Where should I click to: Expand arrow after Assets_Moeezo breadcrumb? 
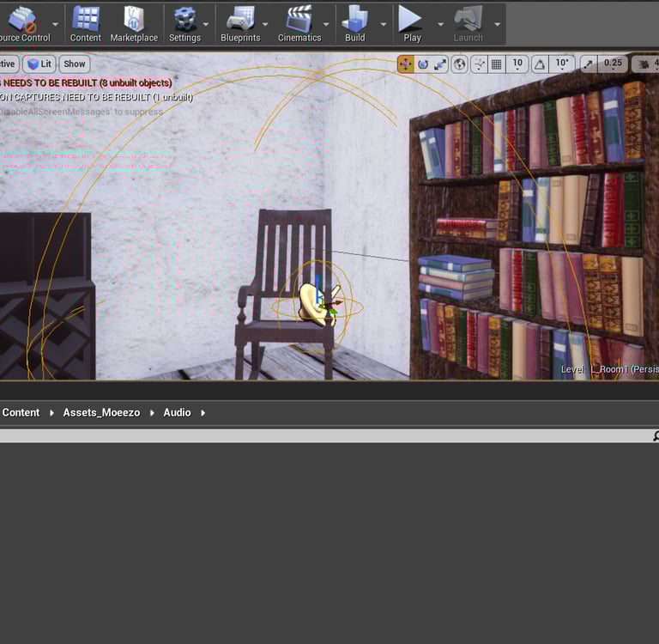pyautogui.click(x=152, y=413)
